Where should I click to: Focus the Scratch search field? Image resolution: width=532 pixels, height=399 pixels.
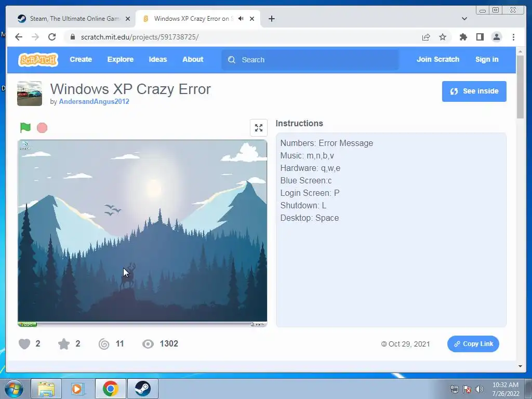(310, 60)
